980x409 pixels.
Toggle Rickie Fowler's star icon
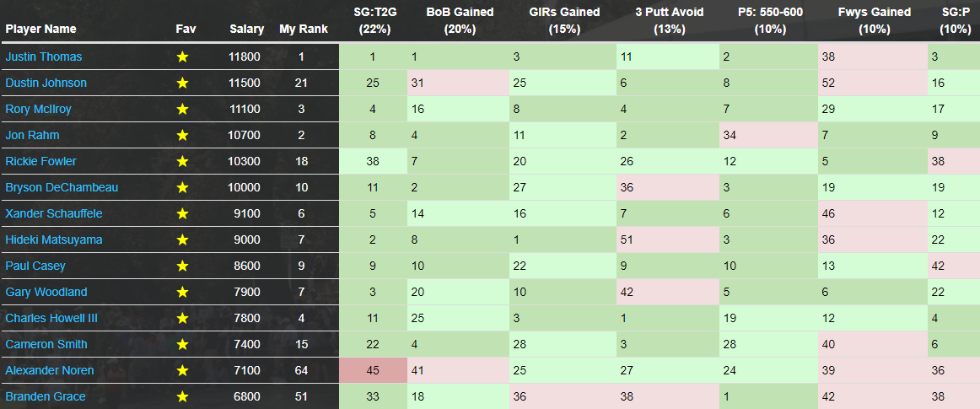[x=182, y=161]
